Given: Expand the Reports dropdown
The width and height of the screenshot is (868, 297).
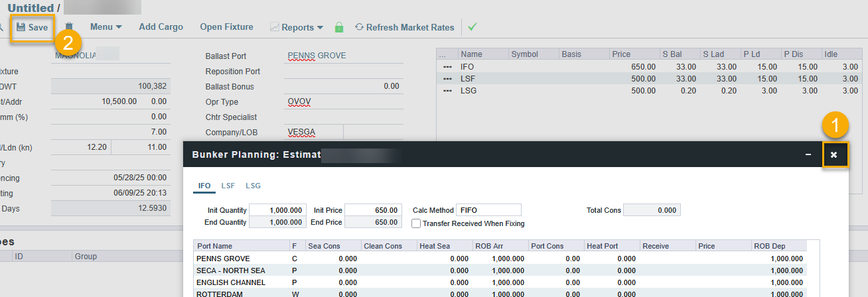Looking at the screenshot, I should [297, 28].
